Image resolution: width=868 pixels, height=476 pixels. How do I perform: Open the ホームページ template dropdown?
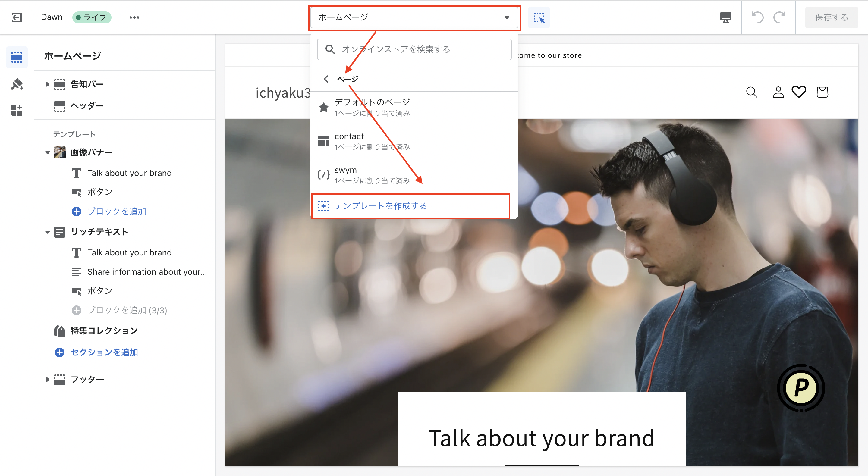click(414, 17)
